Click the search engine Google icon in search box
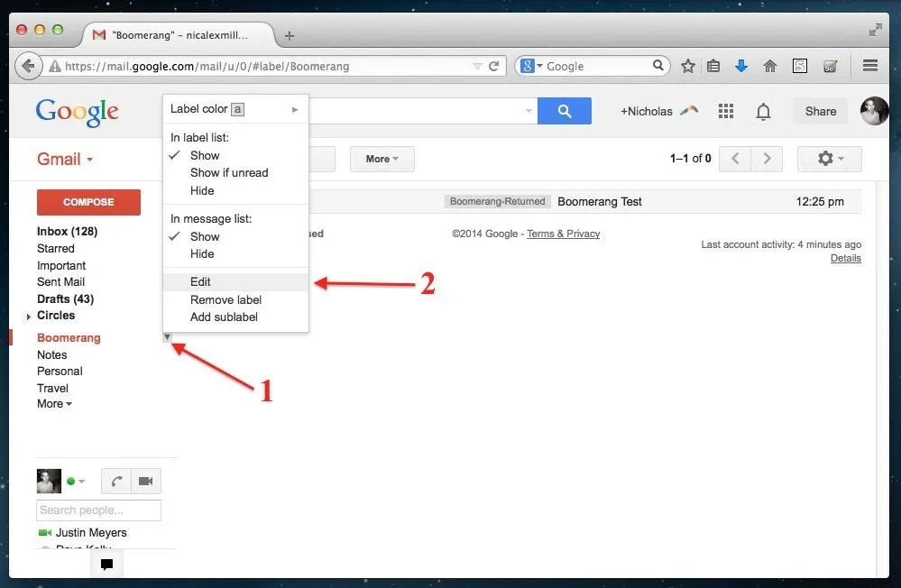Viewport: 901px width, 588px height. tap(528, 66)
